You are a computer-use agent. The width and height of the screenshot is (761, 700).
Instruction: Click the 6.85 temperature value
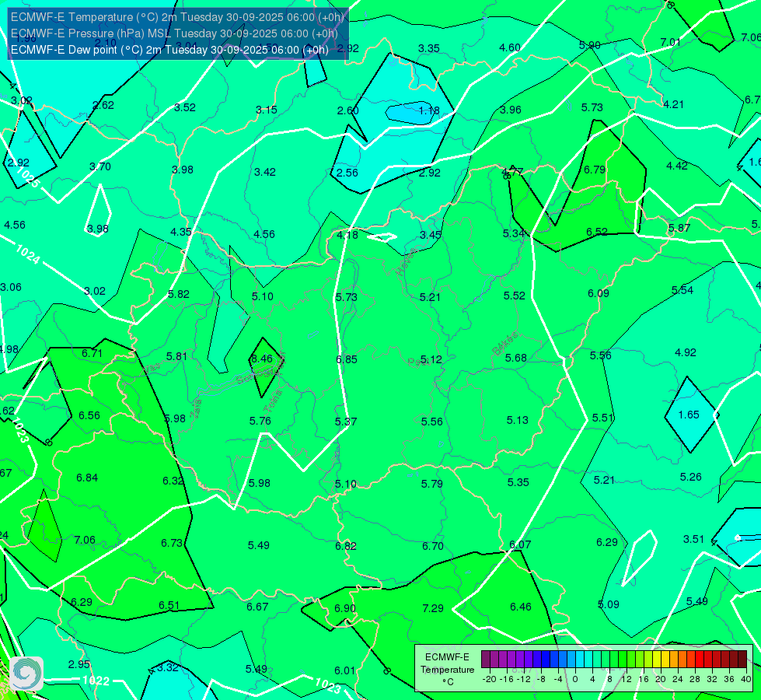[x=347, y=359]
